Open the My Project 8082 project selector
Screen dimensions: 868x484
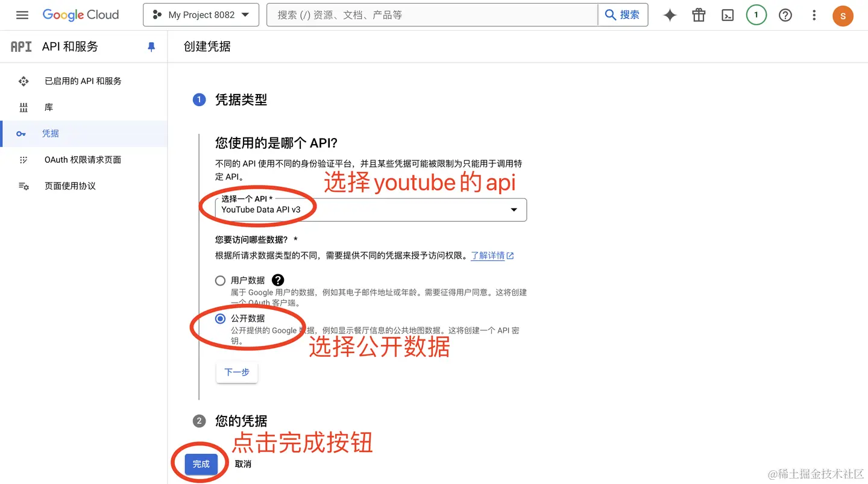(x=201, y=15)
